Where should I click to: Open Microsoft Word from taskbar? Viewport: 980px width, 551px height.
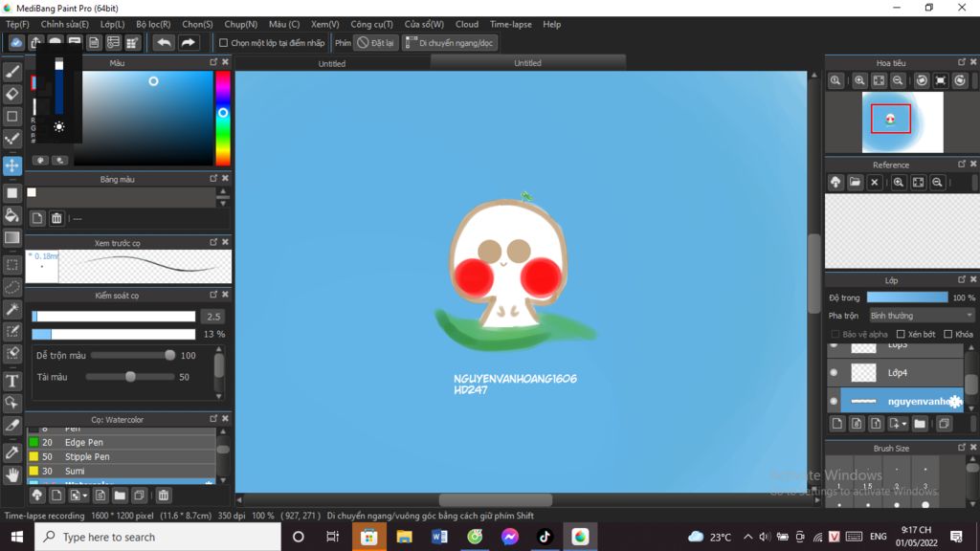click(x=439, y=537)
